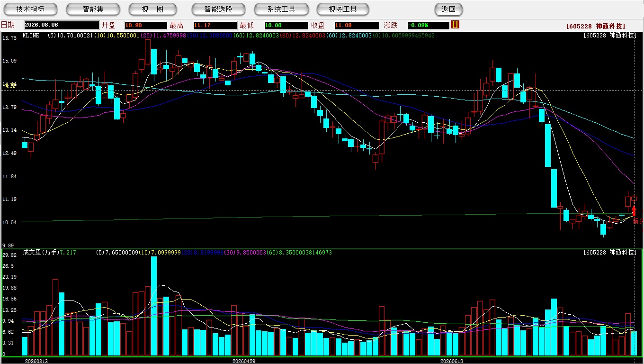Viewport: 644px width, 364px height.
Task: Click the 收盘 value 11.09
Action: [x=357, y=25]
